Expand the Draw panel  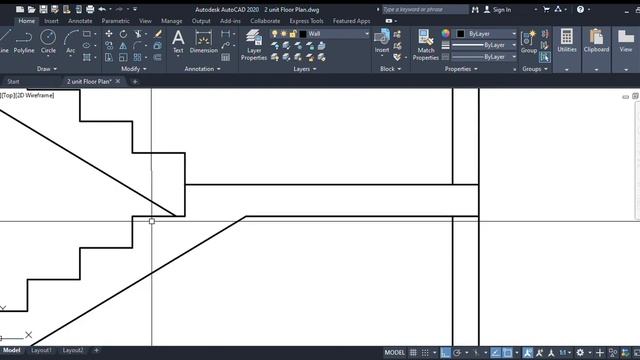[47, 69]
